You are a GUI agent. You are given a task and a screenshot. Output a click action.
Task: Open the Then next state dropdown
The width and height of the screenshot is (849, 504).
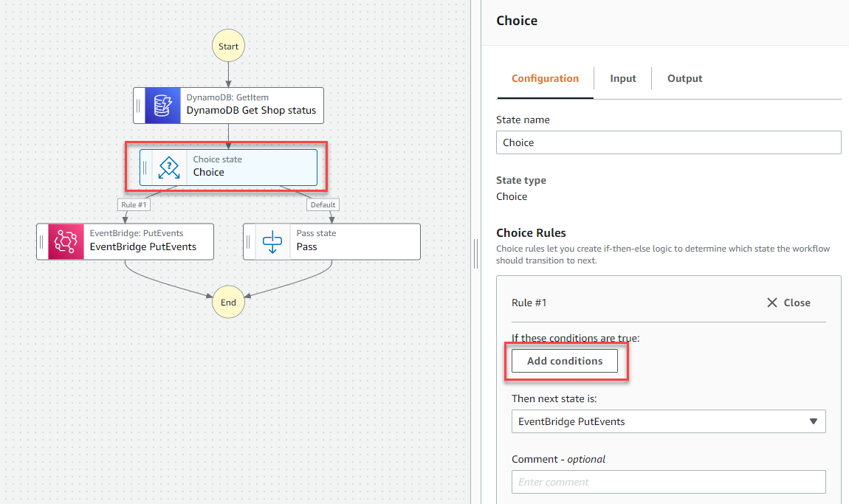(669, 421)
